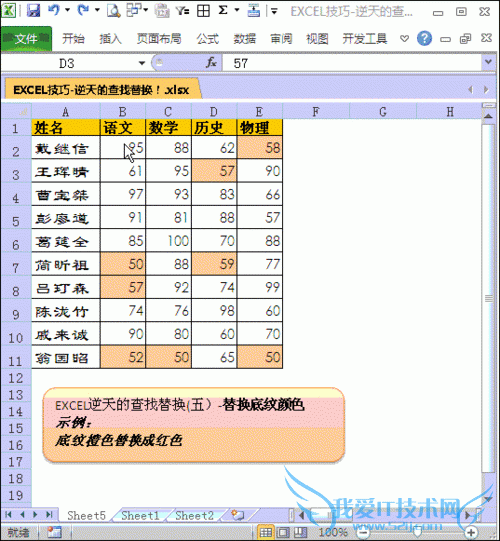Screen dimensions: 500x541
Task: Switch to the Sheet1 tab
Action: 140,515
